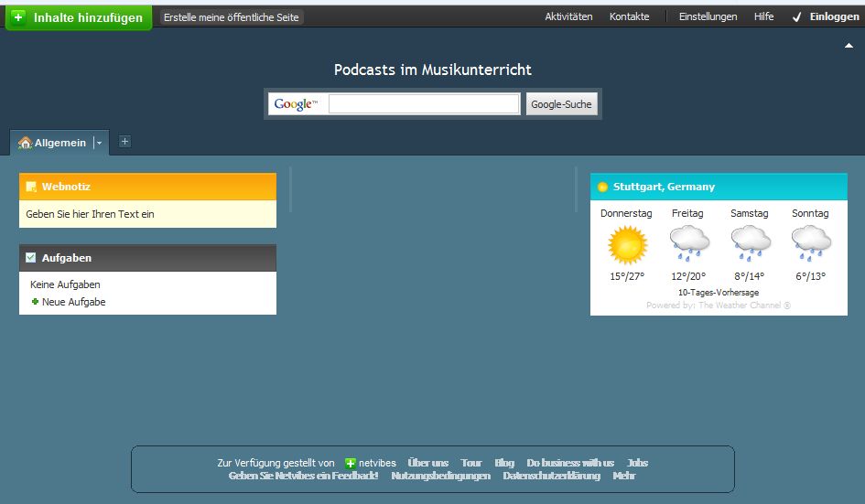Open the Tour footer link
The image size is (865, 504).
click(x=471, y=463)
